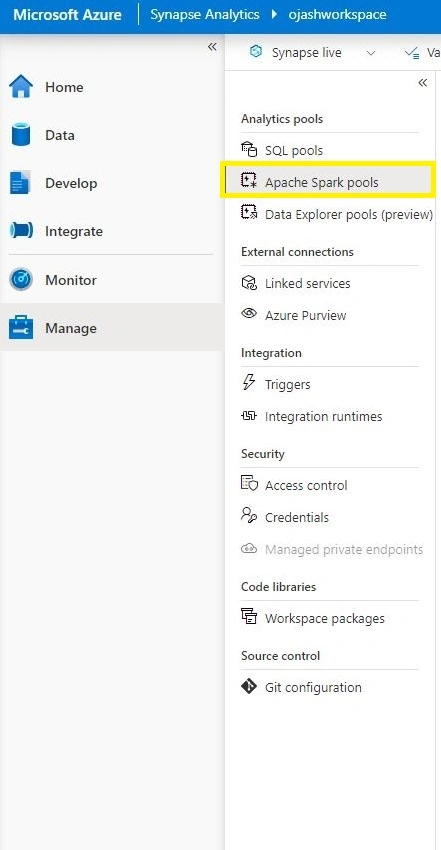Select the Git configuration diamond icon
Viewport: 441px width, 850px height.
249,687
